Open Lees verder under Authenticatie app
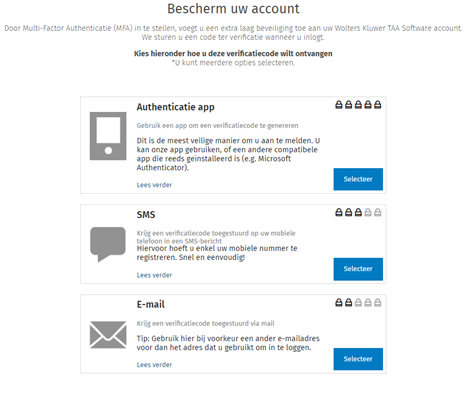Screen dimensions: 468x400 pos(154,185)
